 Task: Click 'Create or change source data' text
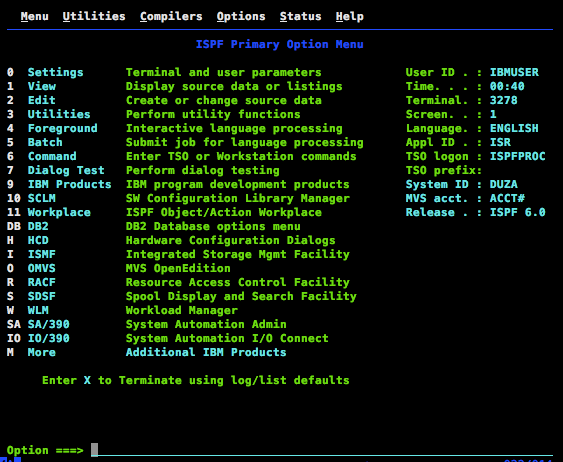[x=224, y=100]
